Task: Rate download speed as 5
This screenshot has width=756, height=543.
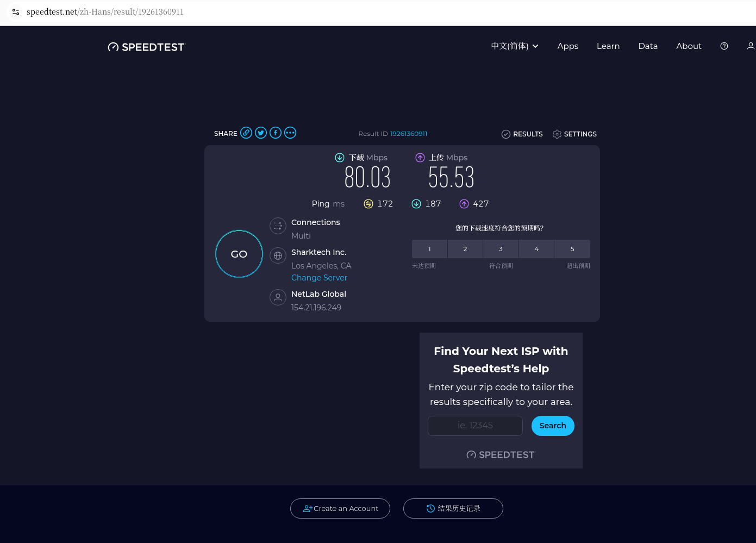Action: (x=572, y=249)
